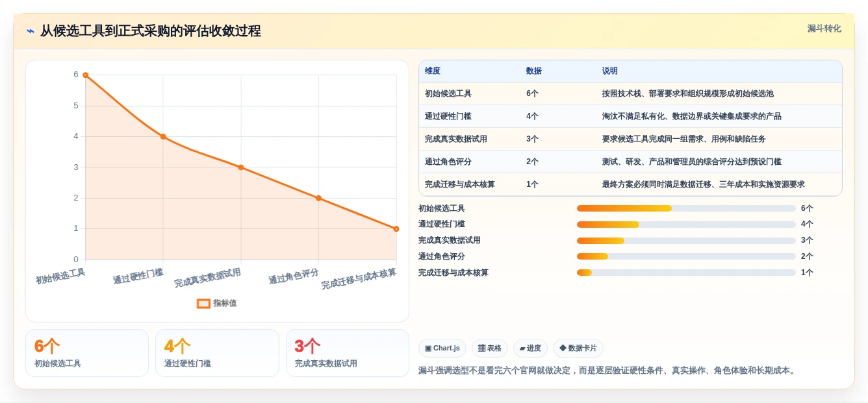Click the 4个 value in the table
Viewport: 868px width, 403px height.
[x=532, y=116]
